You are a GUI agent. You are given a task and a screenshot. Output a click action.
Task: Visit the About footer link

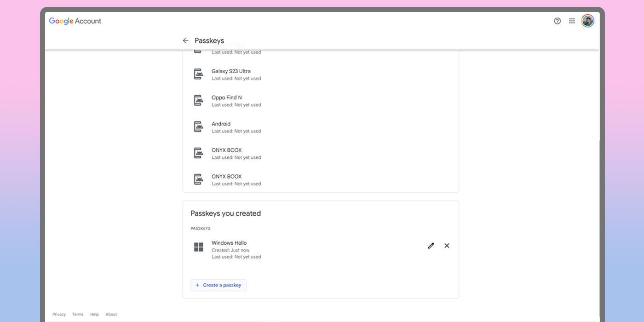tap(111, 315)
